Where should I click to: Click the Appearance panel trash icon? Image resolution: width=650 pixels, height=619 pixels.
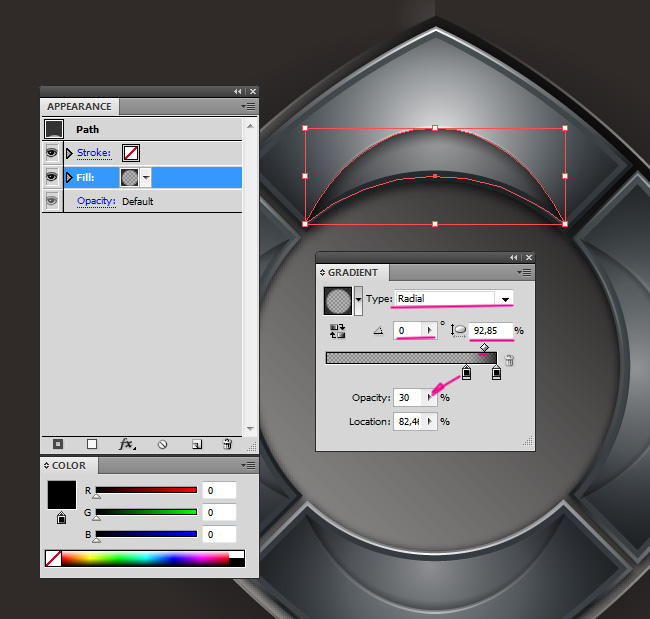tap(227, 444)
